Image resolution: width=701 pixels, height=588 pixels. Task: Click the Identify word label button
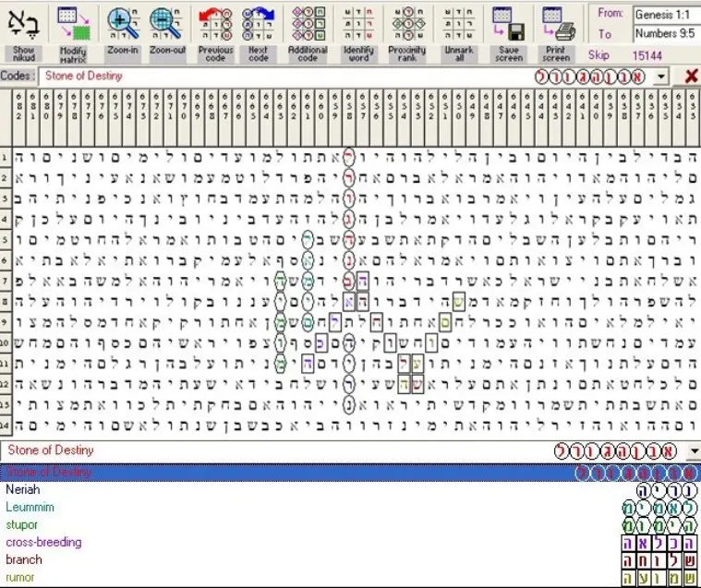point(358,54)
